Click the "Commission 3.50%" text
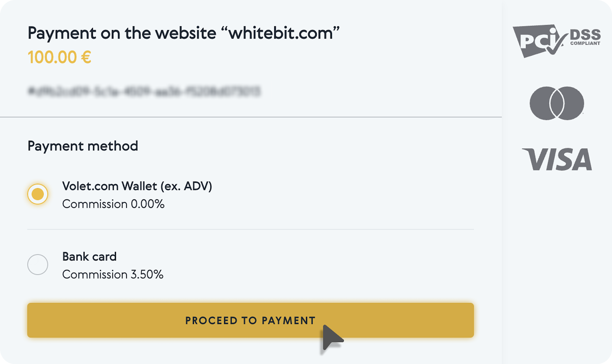 point(113,275)
